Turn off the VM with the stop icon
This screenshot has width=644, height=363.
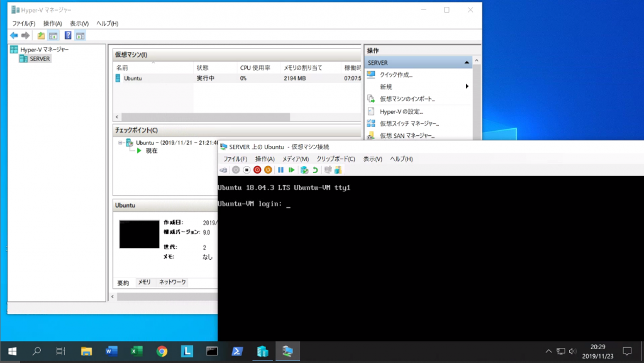click(x=247, y=170)
